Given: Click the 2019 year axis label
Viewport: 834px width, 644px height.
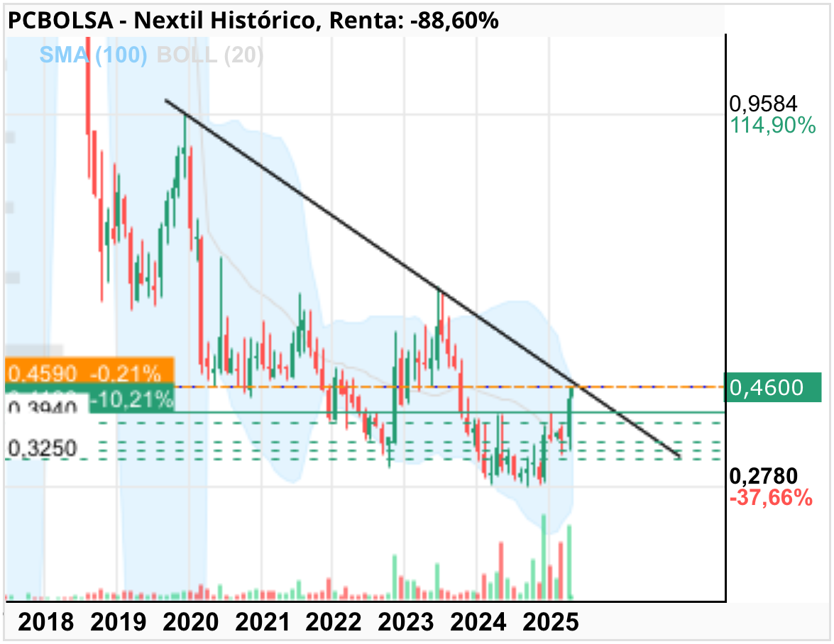Looking at the screenshot, I should pos(118,622).
